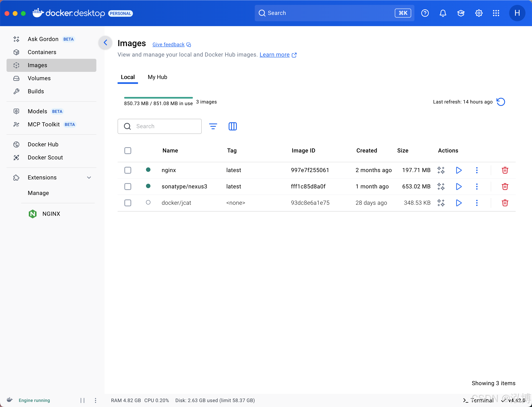The width and height of the screenshot is (532, 407).
Task: Run the nginx image with play icon
Action: coord(459,170)
